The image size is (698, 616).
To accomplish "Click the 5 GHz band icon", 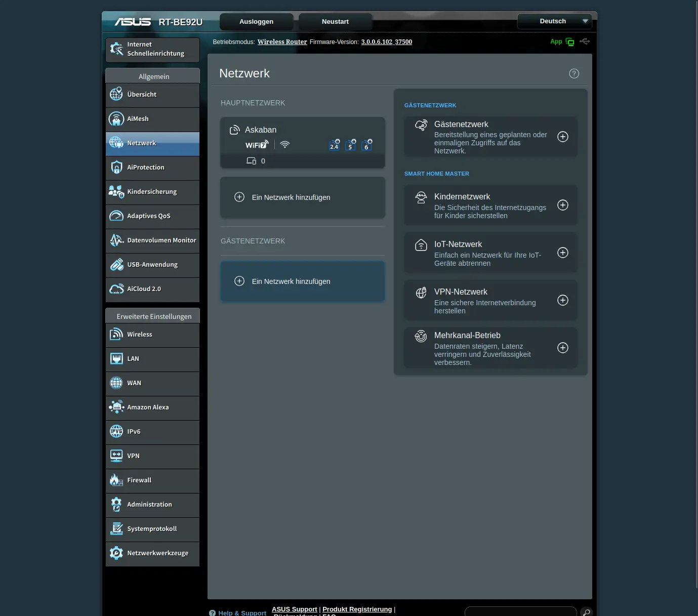I will click(x=350, y=145).
